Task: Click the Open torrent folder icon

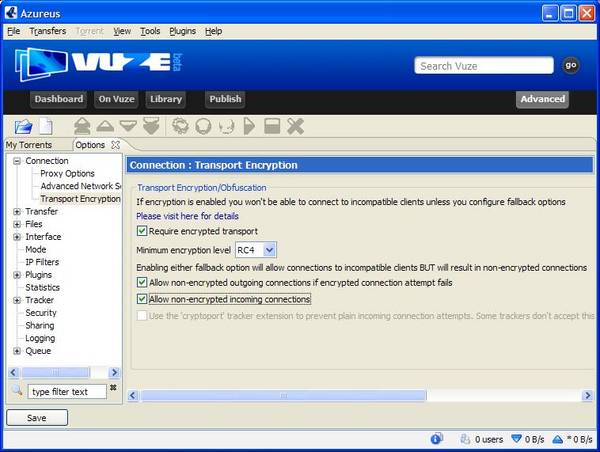Action: tap(23, 126)
